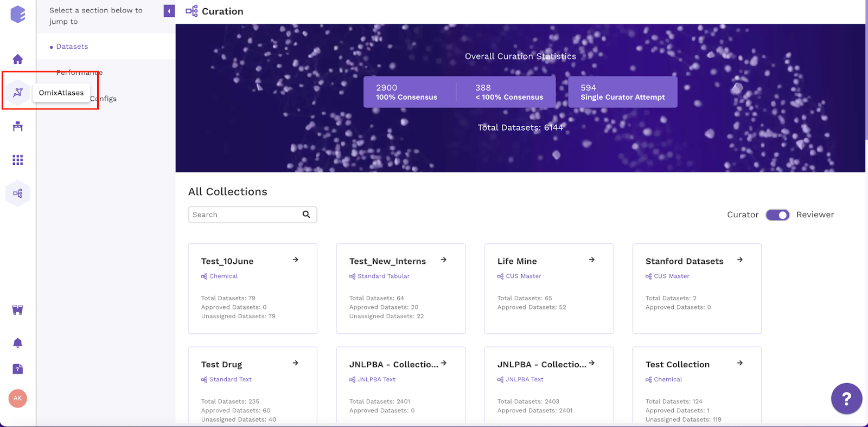The width and height of the screenshot is (868, 427).
Task: Open Test_10June collection arrow
Action: pos(296,260)
